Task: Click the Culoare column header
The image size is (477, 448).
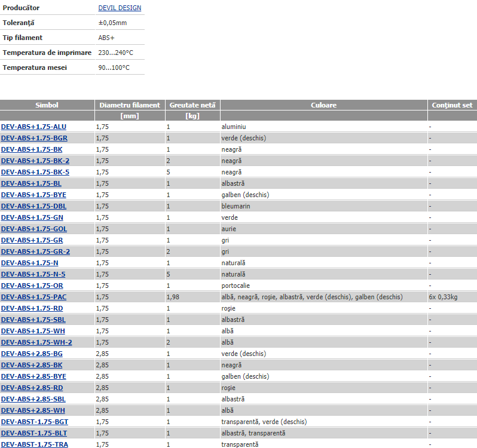Action: pyautogui.click(x=323, y=105)
